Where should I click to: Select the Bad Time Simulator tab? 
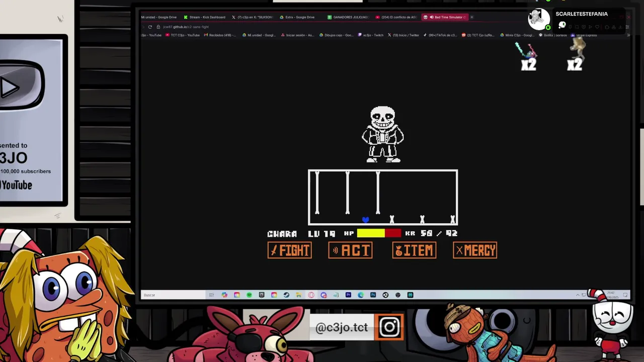tap(445, 17)
